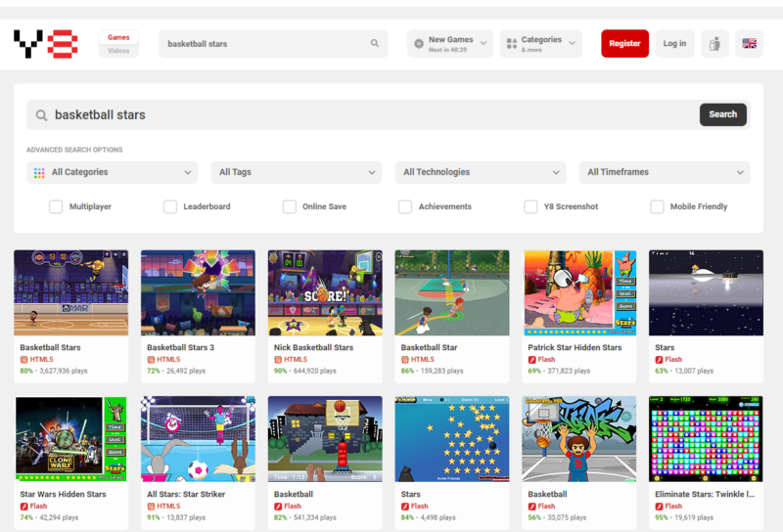The image size is (783, 532).
Task: Open the Stars thumbnail with 4,498 plays
Action: pos(452,439)
